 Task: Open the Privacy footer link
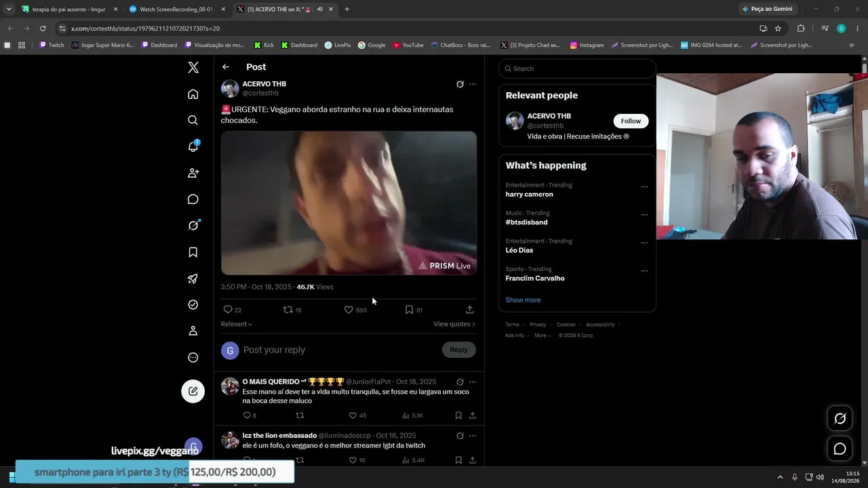click(538, 325)
